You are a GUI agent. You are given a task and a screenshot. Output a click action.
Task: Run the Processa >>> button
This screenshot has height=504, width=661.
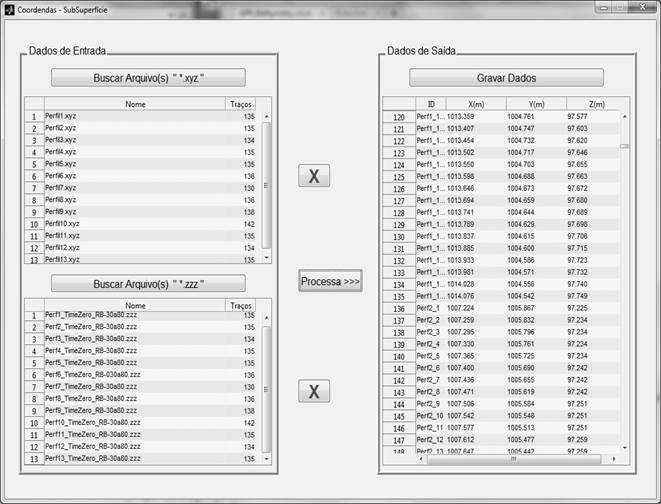(x=330, y=281)
